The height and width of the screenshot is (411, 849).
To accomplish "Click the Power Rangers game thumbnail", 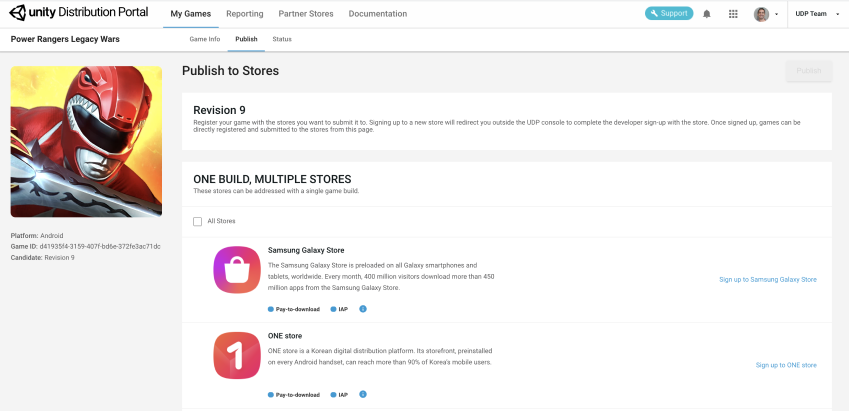I will [86, 141].
